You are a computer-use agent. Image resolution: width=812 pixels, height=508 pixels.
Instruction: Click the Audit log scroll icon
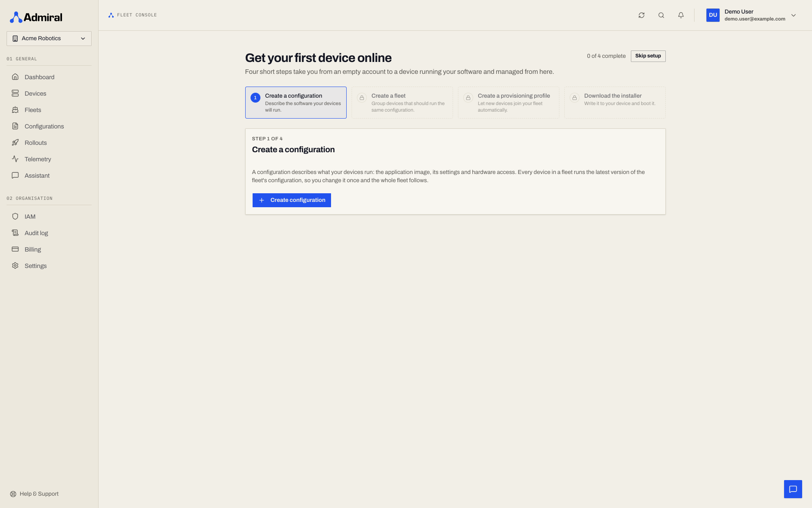(x=15, y=233)
